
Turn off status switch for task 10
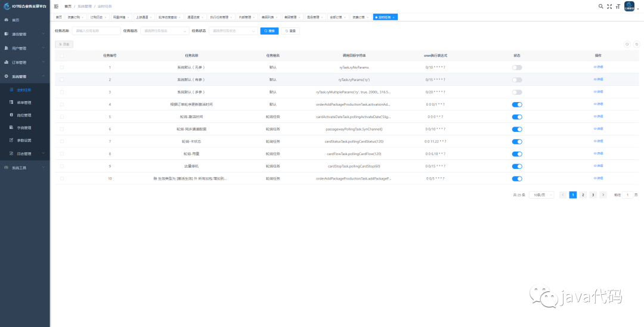(x=517, y=178)
